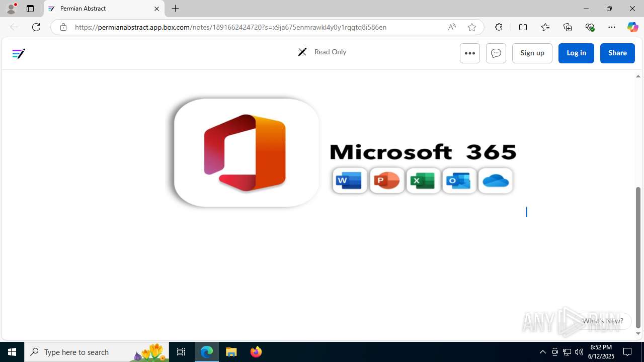The height and width of the screenshot is (362, 644).
Task: Click the network tray icon
Action: 567,352
